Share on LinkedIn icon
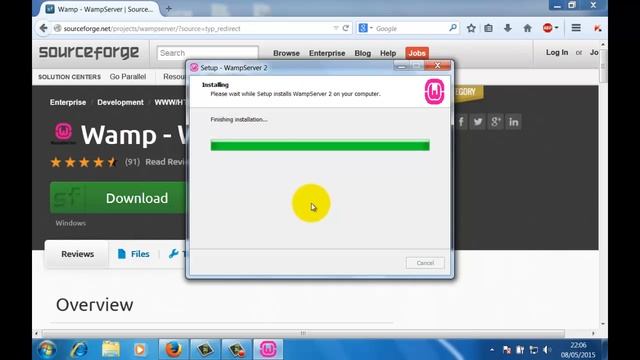Viewport: 640px width, 360px height. tap(513, 122)
